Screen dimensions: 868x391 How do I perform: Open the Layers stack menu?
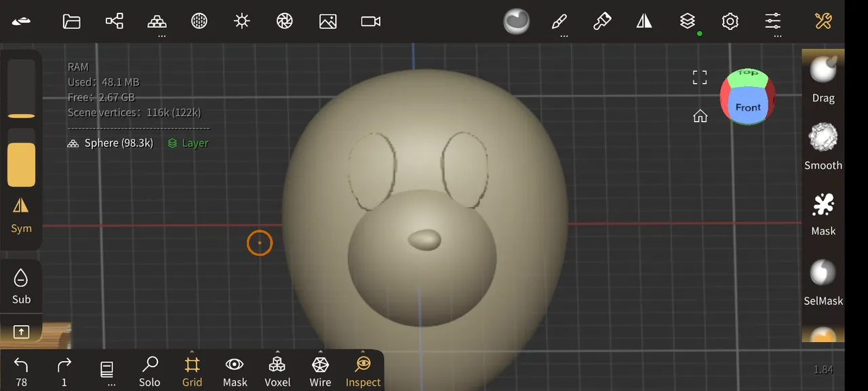(x=688, y=21)
